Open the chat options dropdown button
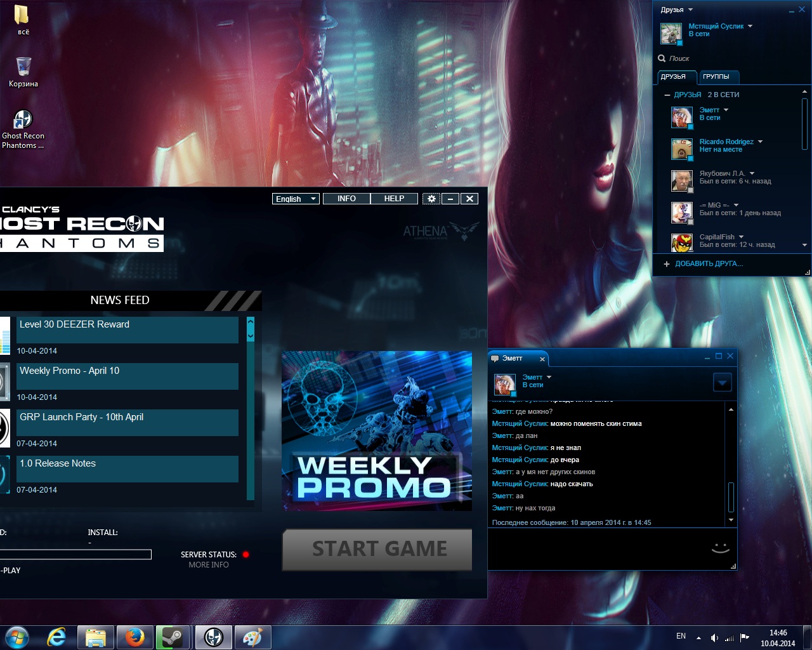The image size is (812, 650). coord(723,382)
